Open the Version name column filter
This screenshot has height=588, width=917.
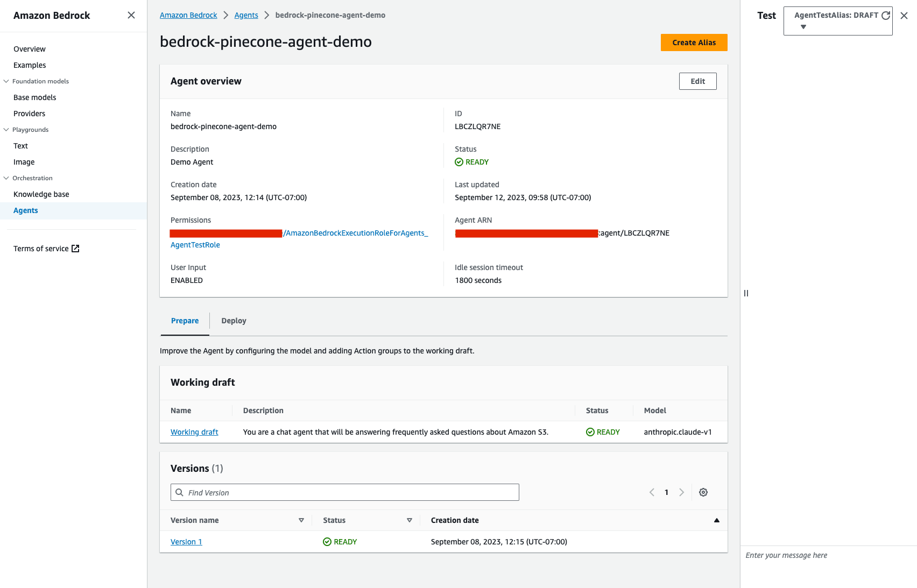301,520
